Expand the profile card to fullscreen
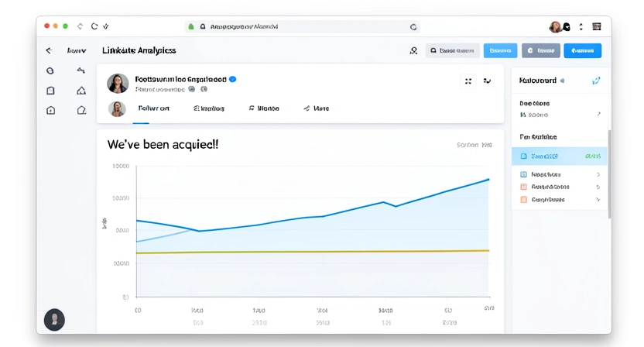644x347 pixels. coord(468,81)
